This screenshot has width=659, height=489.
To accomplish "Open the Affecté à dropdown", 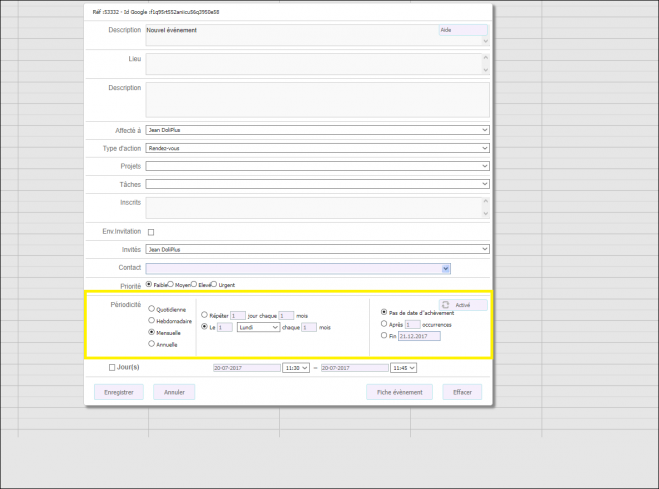I will (x=317, y=130).
